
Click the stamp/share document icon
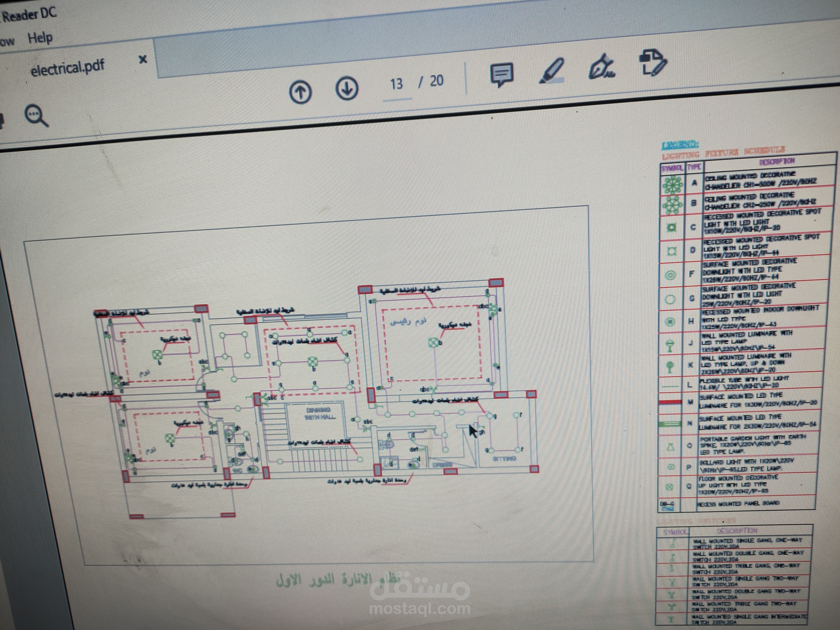pyautogui.click(x=653, y=62)
